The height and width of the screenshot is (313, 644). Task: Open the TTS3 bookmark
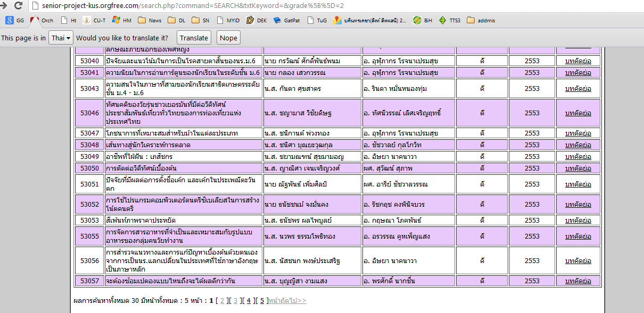[450, 21]
